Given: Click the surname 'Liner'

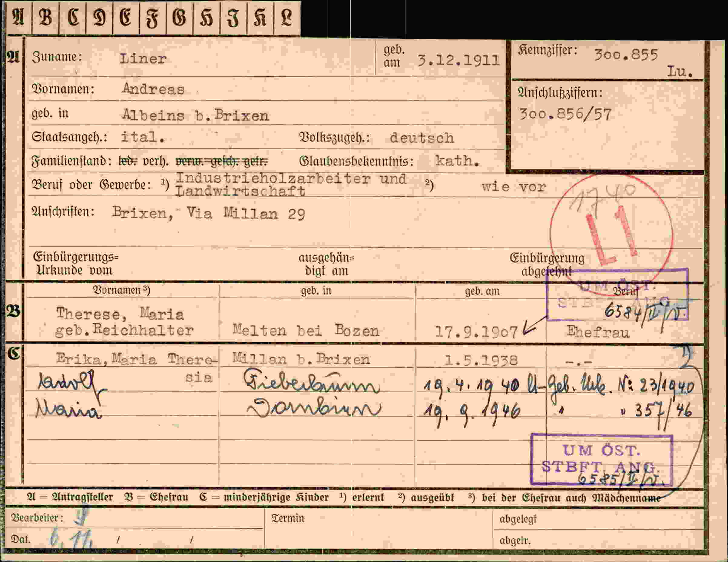Looking at the screenshot, I should [x=143, y=59].
